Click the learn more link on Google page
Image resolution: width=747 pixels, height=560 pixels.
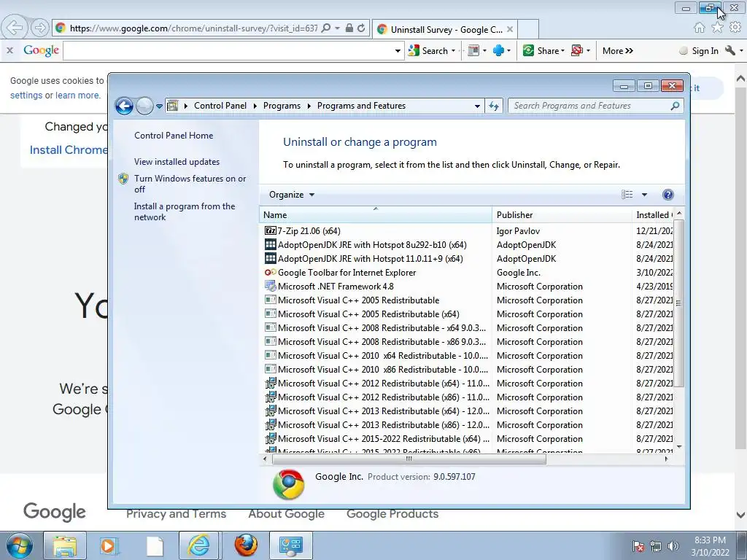77,96
